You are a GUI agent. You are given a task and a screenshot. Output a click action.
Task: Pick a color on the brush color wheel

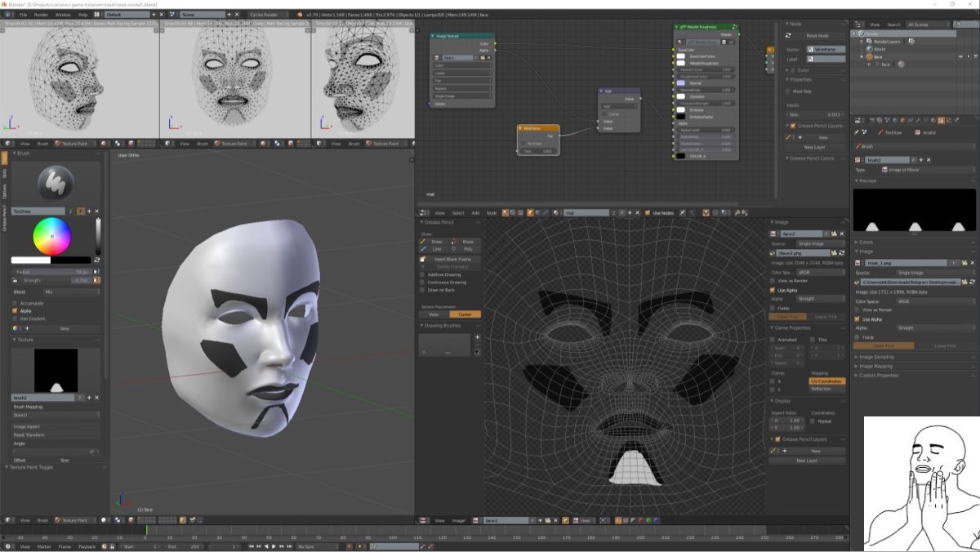(x=52, y=237)
